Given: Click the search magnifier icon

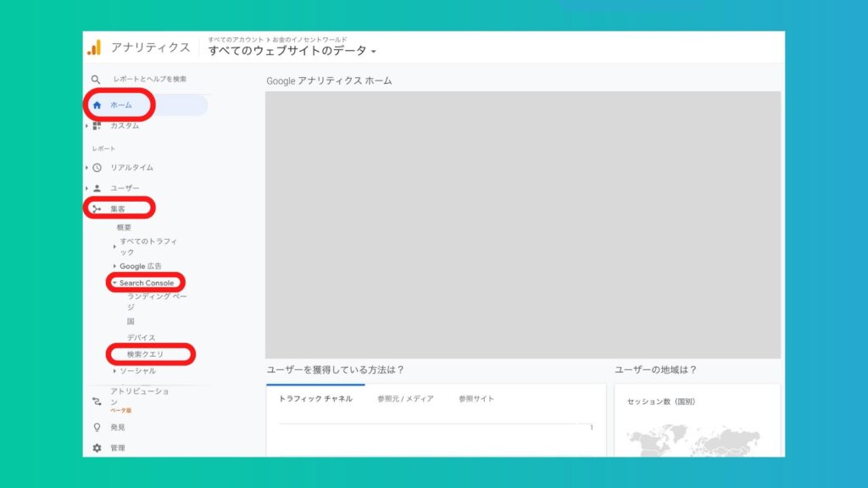Looking at the screenshot, I should coord(96,79).
